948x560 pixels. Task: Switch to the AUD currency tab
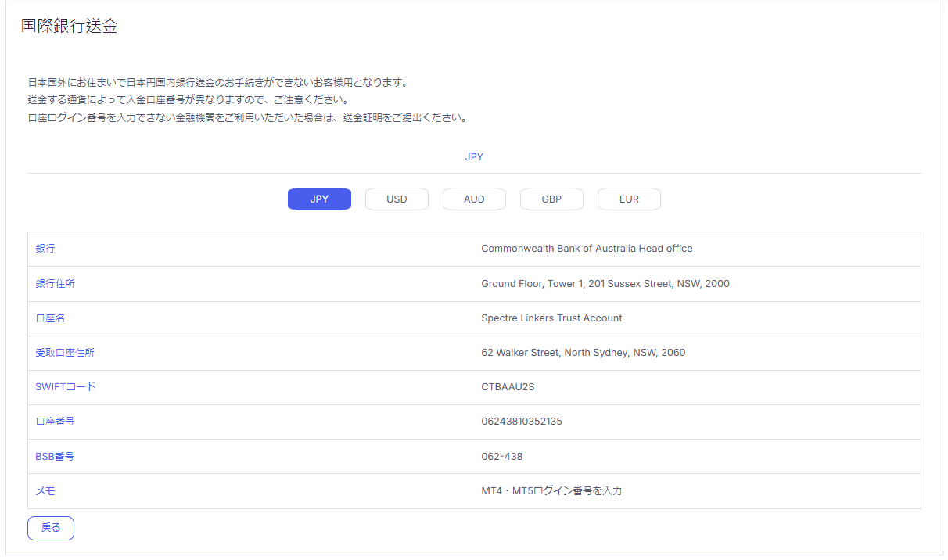[474, 199]
